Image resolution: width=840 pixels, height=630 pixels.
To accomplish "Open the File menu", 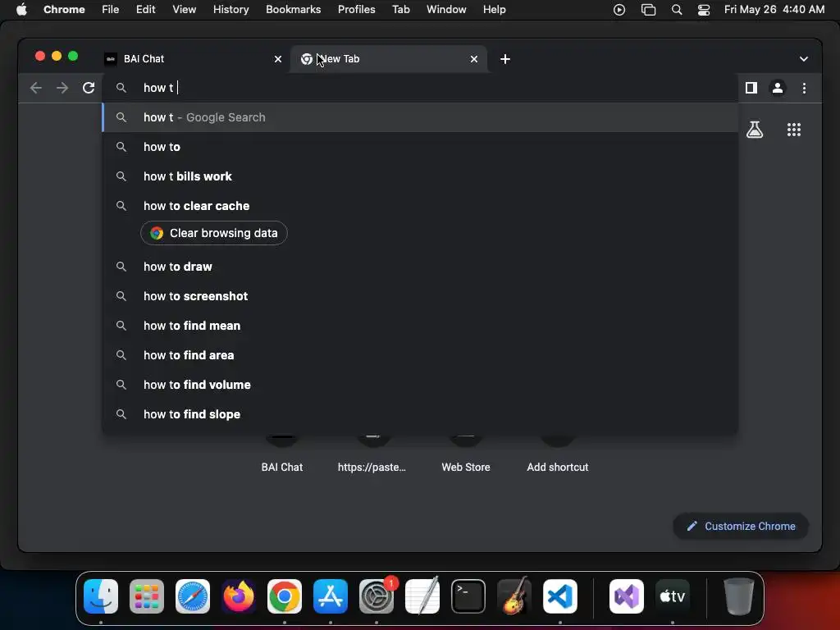I will [111, 10].
